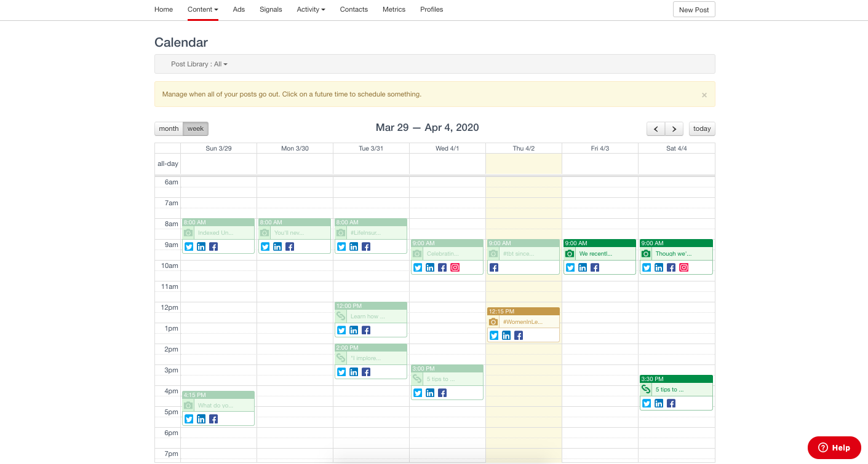Click link icon on Sat 3:30 PM post
Viewport: 868px width, 464px height.
[646, 390]
